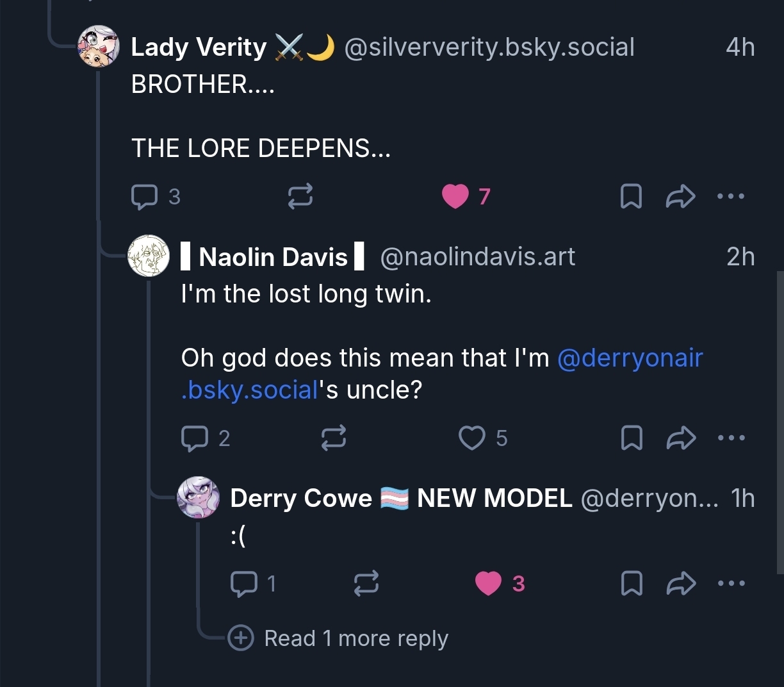784x687 pixels.
Task: Share Lady Verity's post
Action: tap(680, 196)
